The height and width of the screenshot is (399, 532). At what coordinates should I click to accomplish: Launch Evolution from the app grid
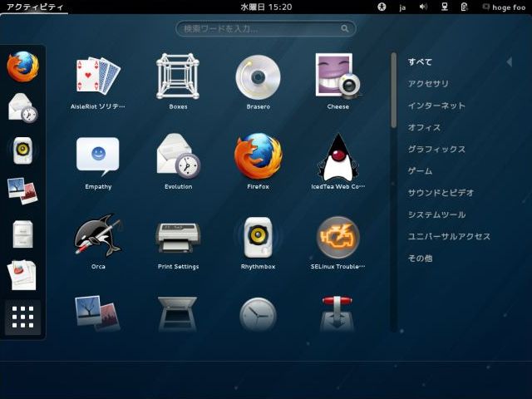tap(178, 162)
